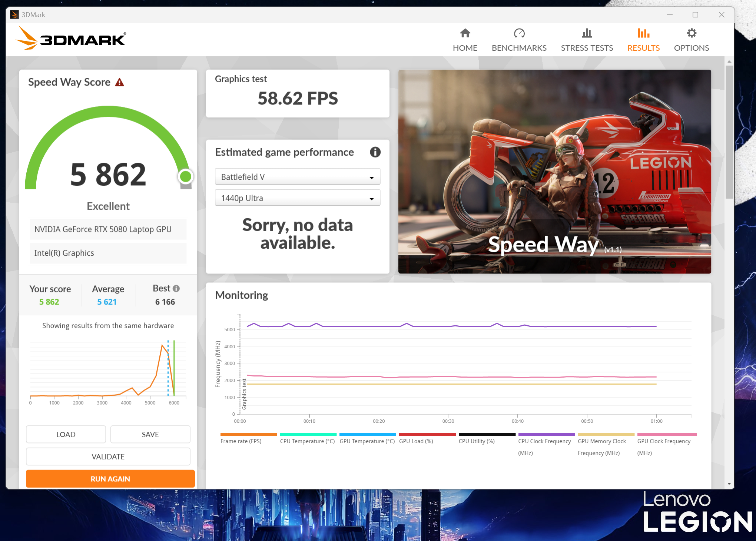Viewport: 756px width, 541px height.
Task: Open the HOME tab
Action: click(465, 40)
